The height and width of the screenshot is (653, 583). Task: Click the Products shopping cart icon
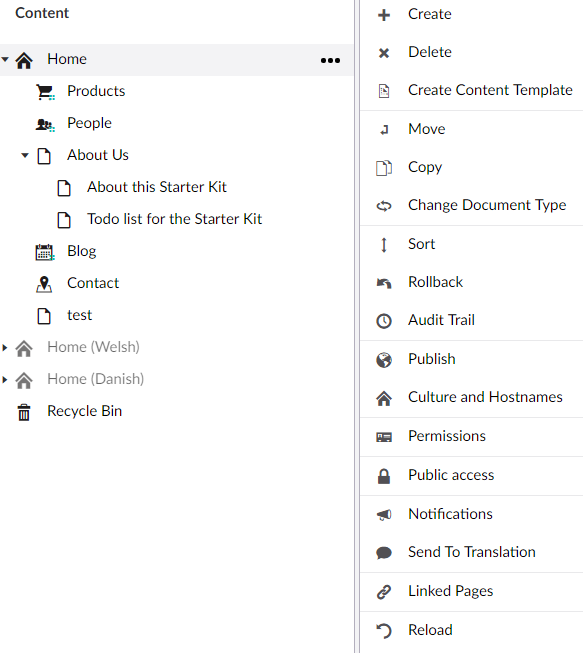click(45, 92)
